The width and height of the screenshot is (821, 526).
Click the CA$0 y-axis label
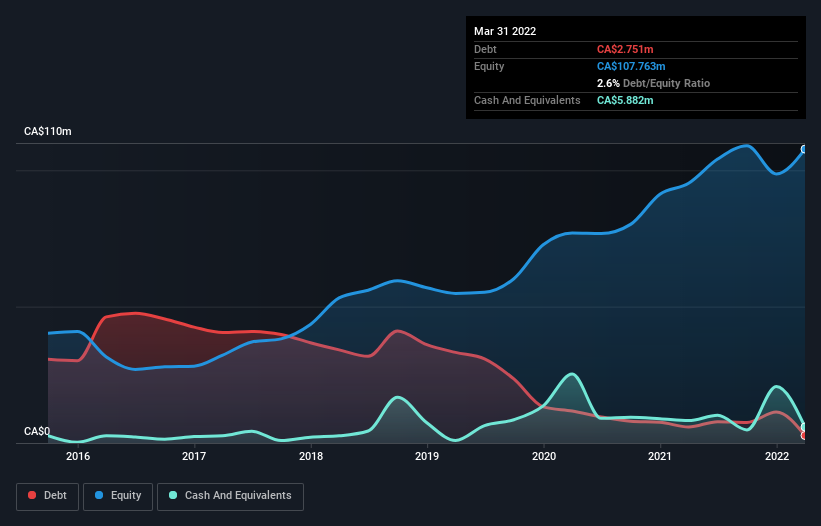[x=37, y=431]
